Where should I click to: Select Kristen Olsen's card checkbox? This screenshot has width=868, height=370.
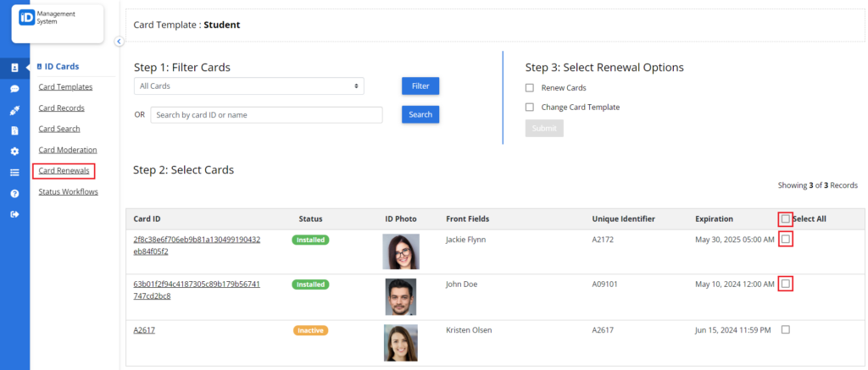[786, 329]
